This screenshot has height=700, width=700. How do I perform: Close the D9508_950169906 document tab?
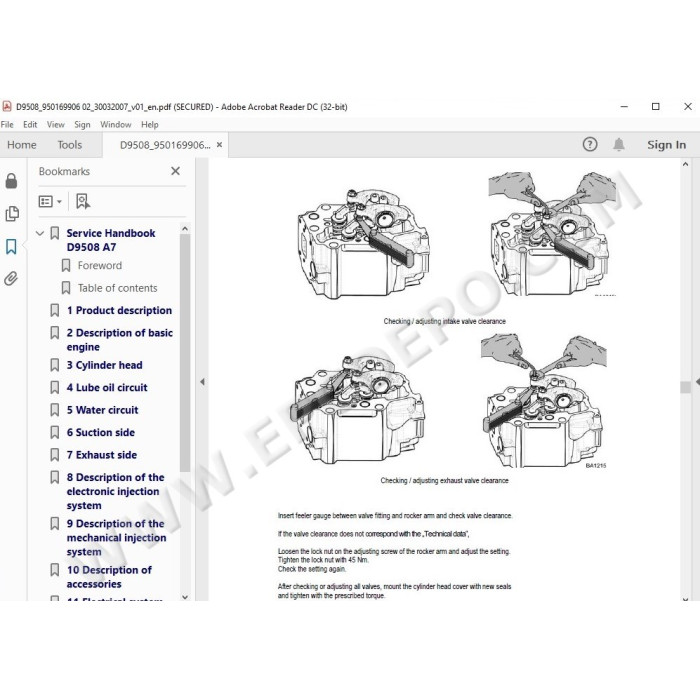(x=219, y=145)
